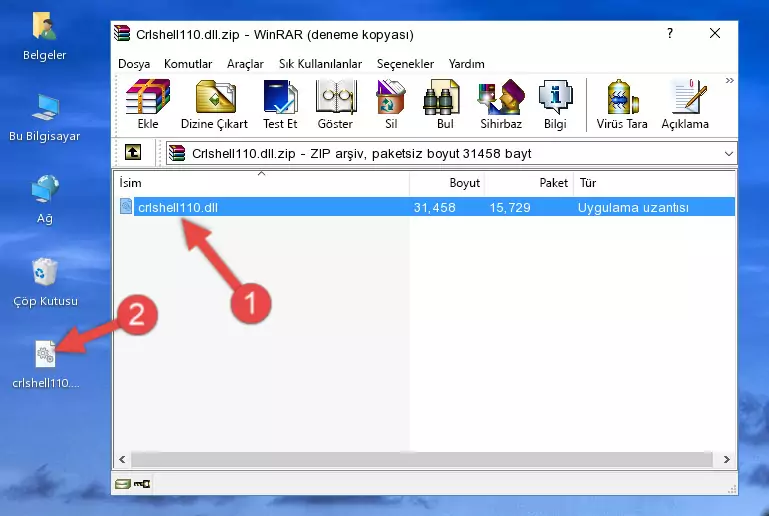Open the Açıklama comment tool
The height and width of the screenshot is (516, 769).
coord(685,104)
